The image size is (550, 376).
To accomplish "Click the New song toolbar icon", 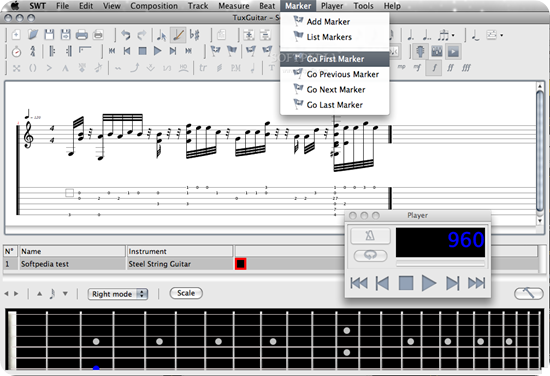I will tap(16, 35).
